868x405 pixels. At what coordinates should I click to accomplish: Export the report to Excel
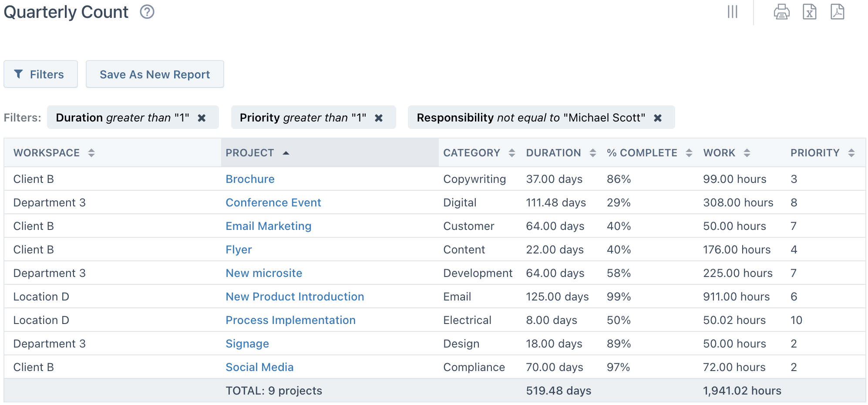pyautogui.click(x=810, y=12)
